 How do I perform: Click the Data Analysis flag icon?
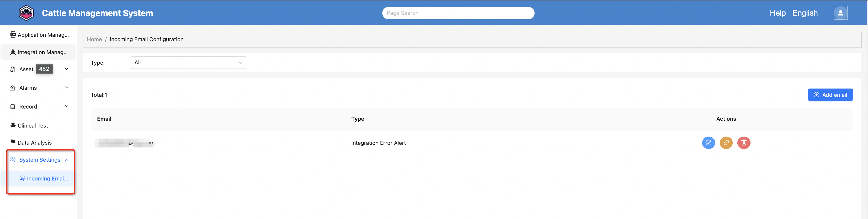[x=13, y=142]
